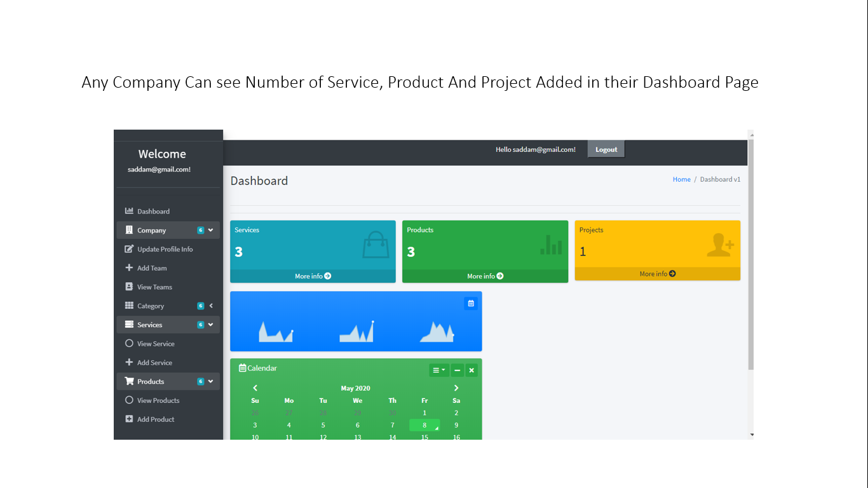The height and width of the screenshot is (488, 868).
Task: Open the View Teams menu item
Action: tap(168, 287)
